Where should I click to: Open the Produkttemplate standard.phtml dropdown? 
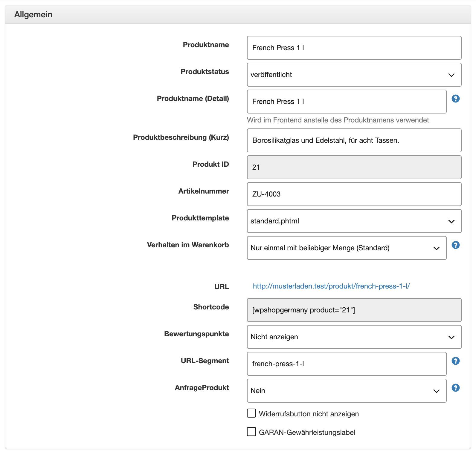pos(354,221)
